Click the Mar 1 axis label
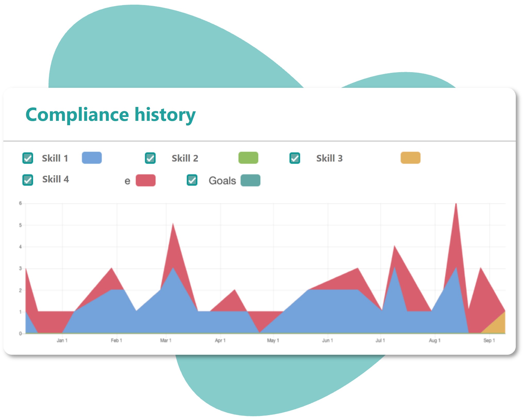This screenshot has height=420, width=524. 166,340
